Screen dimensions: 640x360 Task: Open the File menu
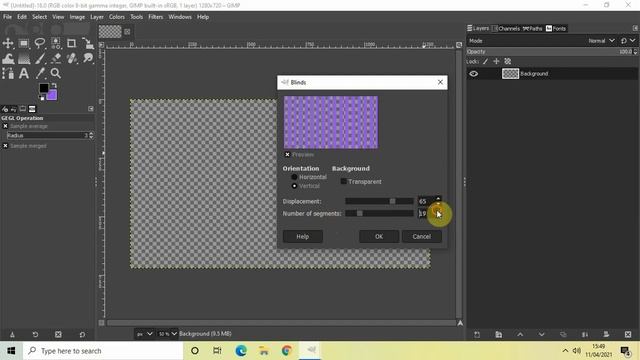point(8,17)
